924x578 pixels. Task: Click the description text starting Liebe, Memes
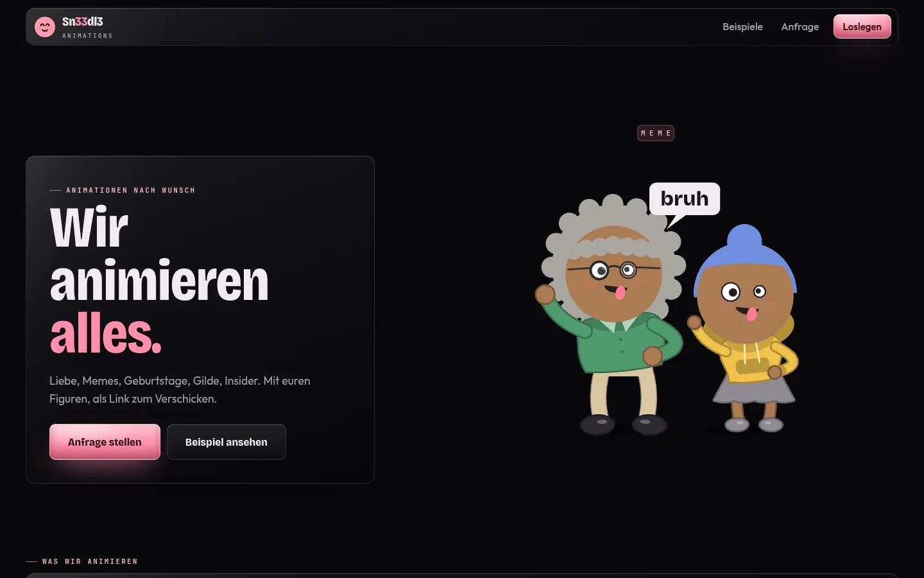click(x=180, y=390)
